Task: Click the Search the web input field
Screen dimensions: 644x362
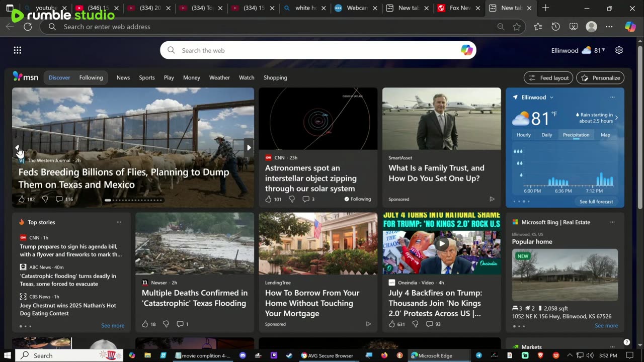Action: [x=318, y=50]
